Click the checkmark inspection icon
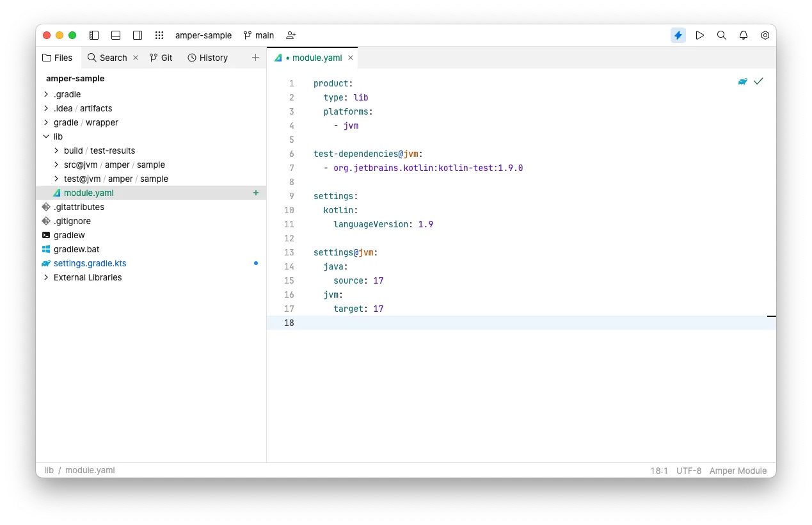 [x=758, y=81]
